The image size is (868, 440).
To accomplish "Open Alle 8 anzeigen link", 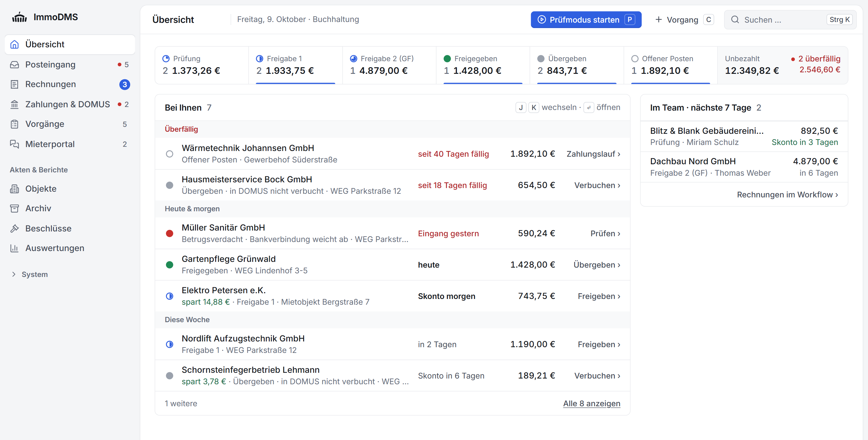I will 591,403.
